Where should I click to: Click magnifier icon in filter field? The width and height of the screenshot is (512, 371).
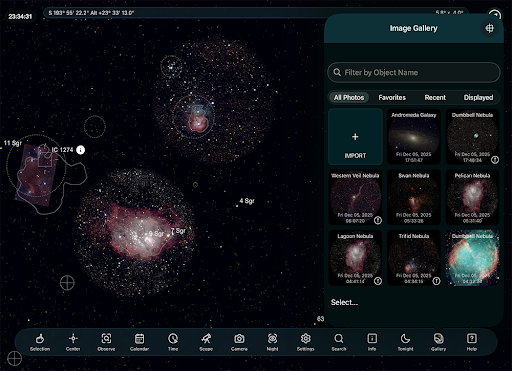pyautogui.click(x=337, y=72)
